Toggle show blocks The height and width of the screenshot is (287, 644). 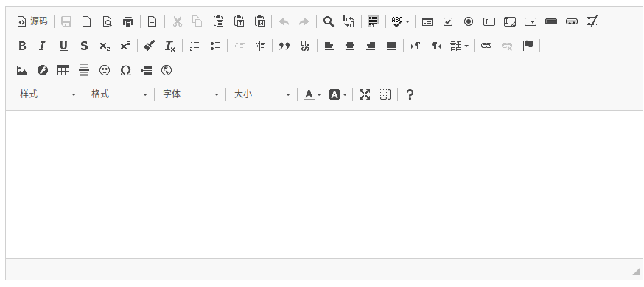(385, 94)
